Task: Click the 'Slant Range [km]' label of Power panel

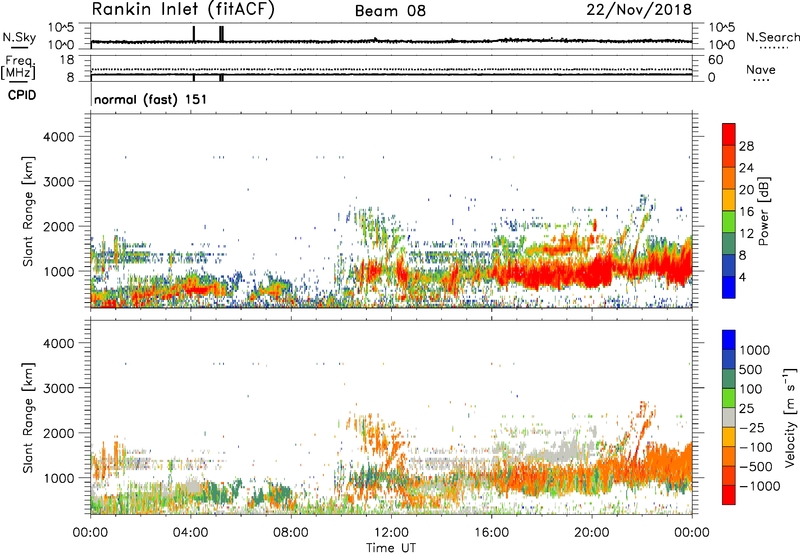Action: point(28,211)
